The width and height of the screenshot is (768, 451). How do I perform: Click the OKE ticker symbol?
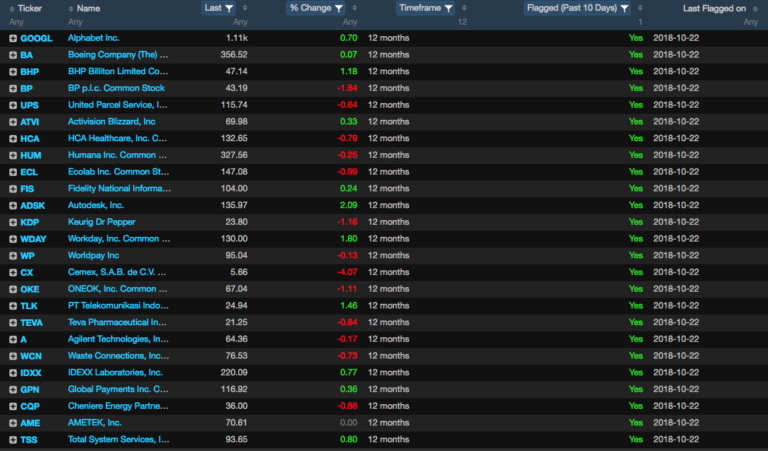[x=30, y=289]
